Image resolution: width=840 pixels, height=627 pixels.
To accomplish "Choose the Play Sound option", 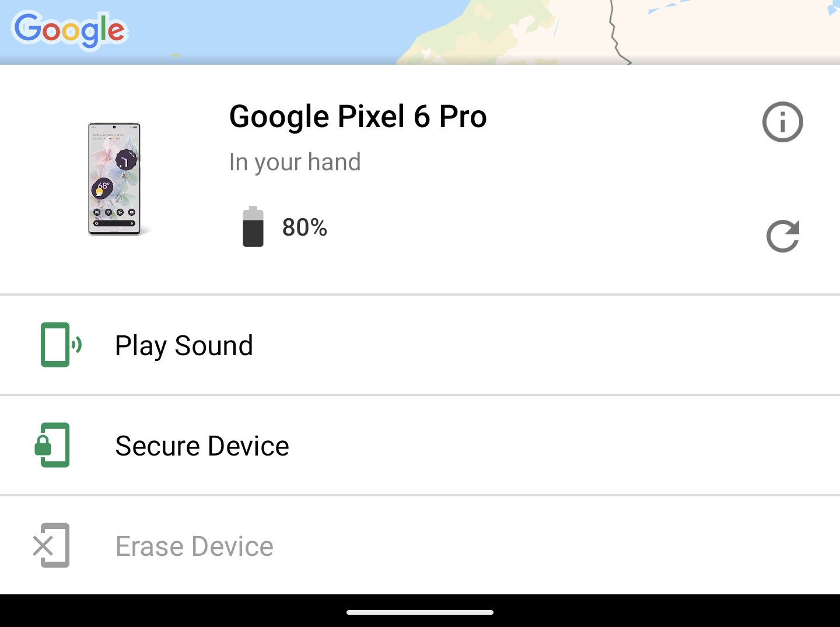I will [184, 346].
